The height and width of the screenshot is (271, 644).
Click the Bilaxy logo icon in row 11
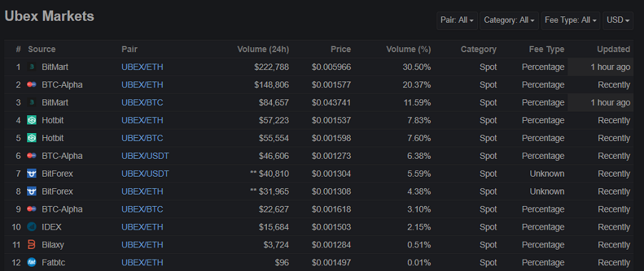31,245
